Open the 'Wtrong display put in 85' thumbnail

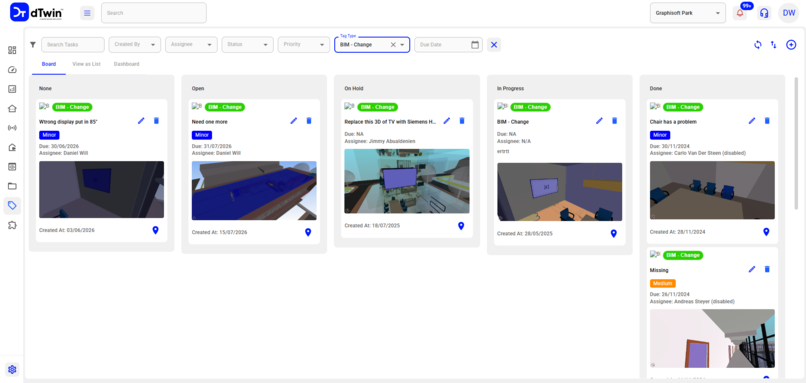point(101,190)
